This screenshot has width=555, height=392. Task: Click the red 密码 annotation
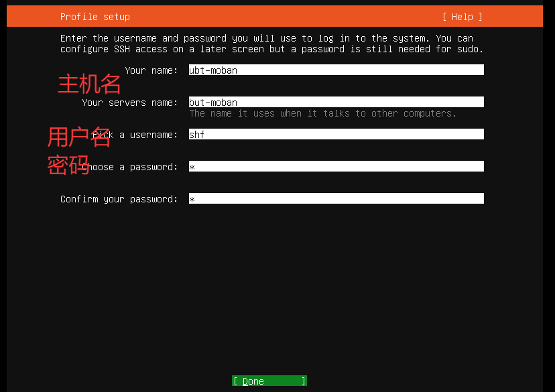[x=68, y=164]
